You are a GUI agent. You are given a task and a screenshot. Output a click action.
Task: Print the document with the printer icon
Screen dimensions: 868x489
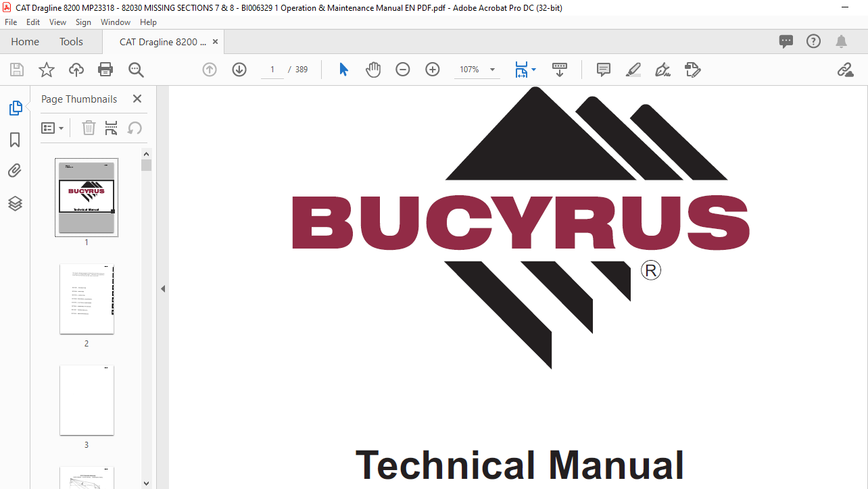click(x=105, y=70)
